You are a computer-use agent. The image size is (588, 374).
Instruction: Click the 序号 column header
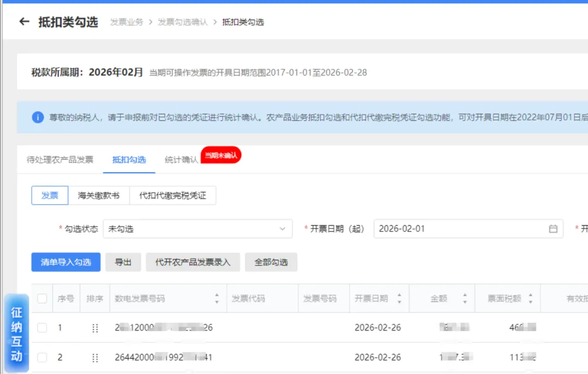(x=66, y=298)
